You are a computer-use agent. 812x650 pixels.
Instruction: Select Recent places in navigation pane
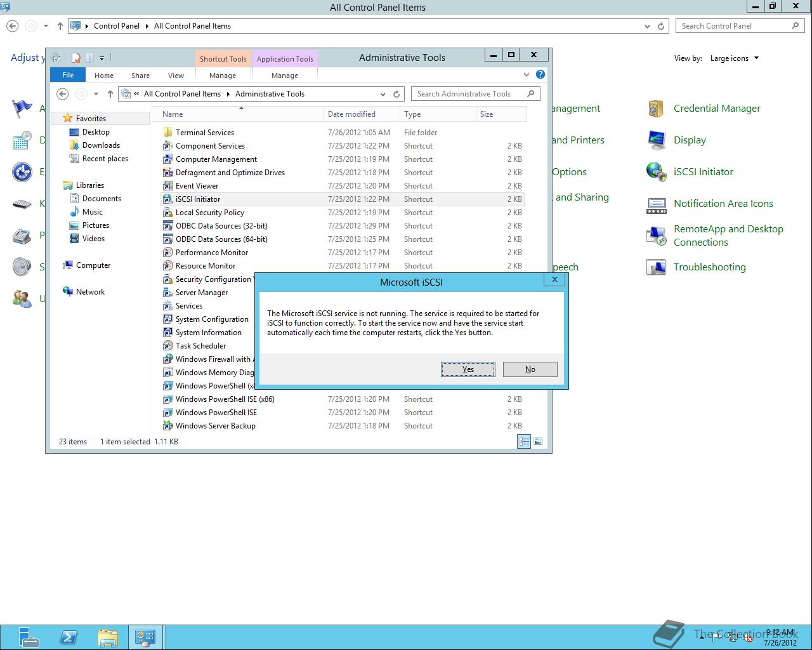105,159
